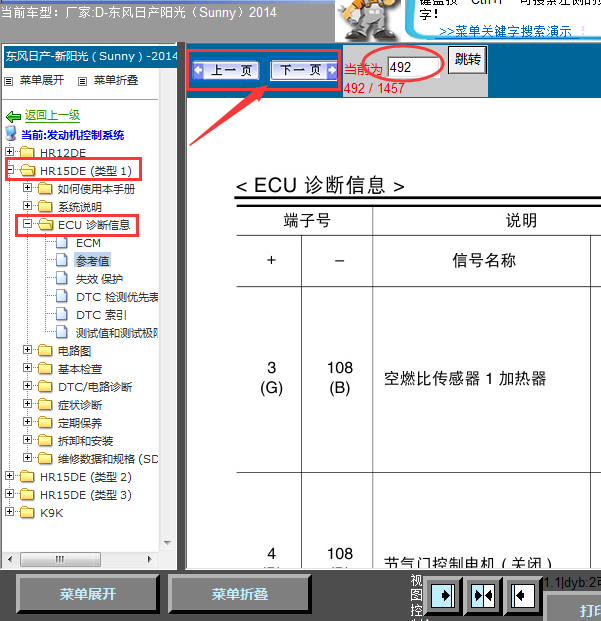601x621 pixels.
Task: Open the ECM document
Action: pos(88,243)
